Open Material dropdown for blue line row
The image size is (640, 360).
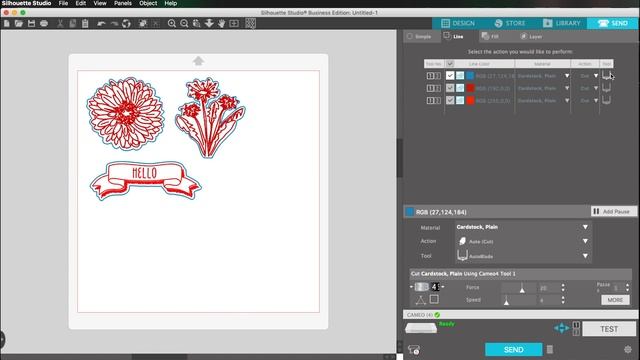pyautogui.click(x=567, y=76)
